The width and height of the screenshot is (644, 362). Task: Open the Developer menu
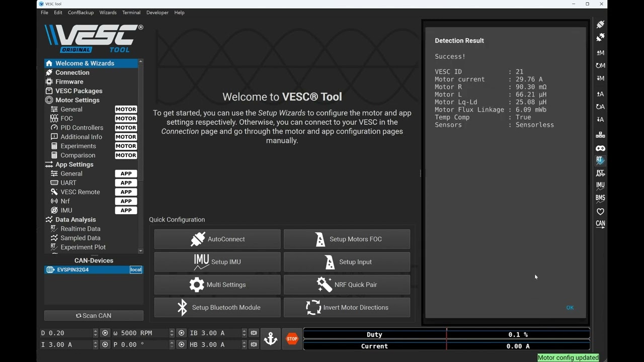tap(157, 13)
